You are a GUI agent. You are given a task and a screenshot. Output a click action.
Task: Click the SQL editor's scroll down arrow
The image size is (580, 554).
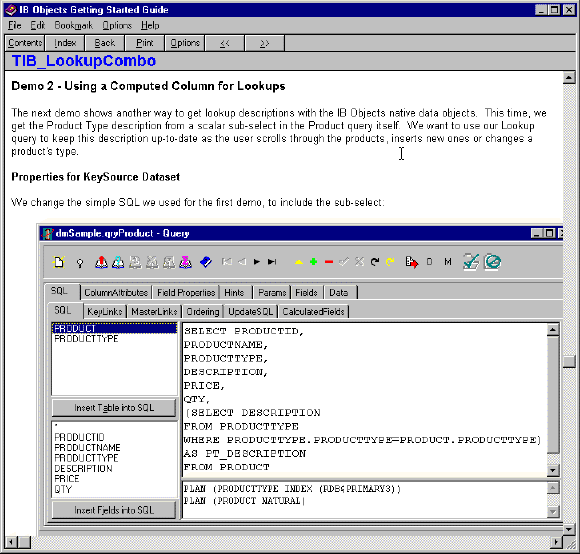[x=553, y=470]
